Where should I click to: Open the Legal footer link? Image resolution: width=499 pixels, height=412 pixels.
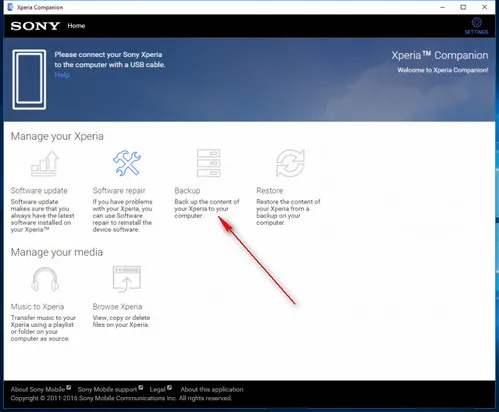tap(161, 389)
